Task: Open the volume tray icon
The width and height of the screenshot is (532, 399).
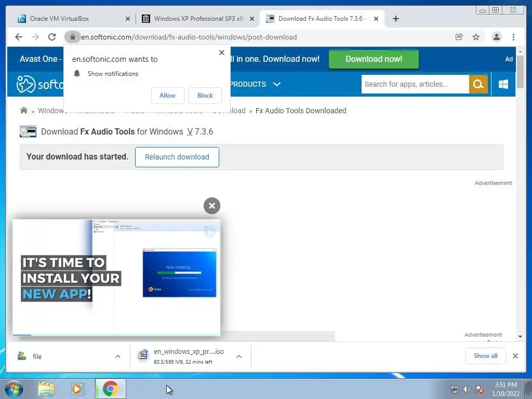Action: tap(467, 389)
